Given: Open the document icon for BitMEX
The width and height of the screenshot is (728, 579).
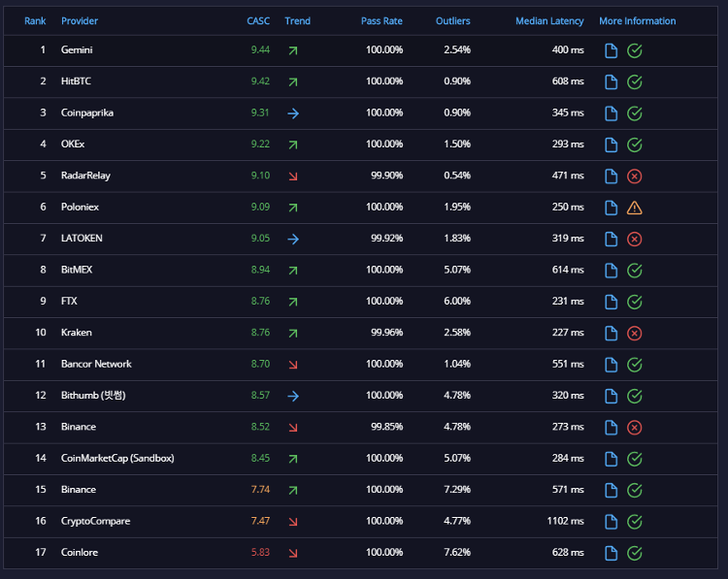Looking at the screenshot, I should [x=611, y=271].
